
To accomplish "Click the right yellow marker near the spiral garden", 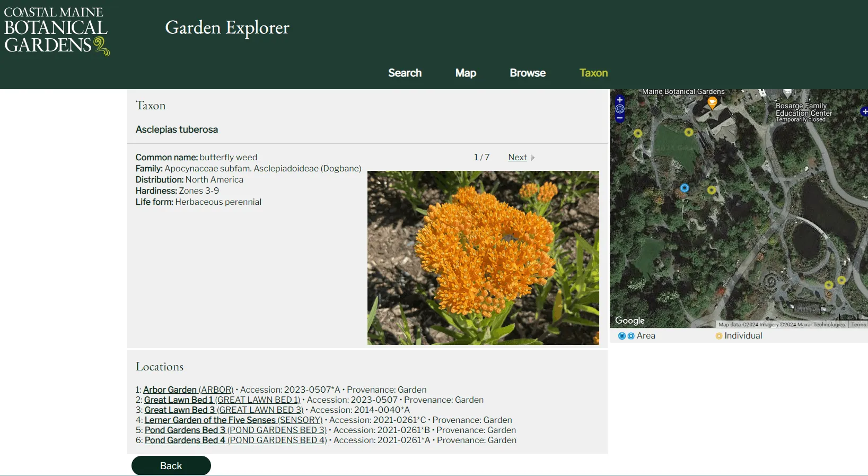I will tap(841, 280).
